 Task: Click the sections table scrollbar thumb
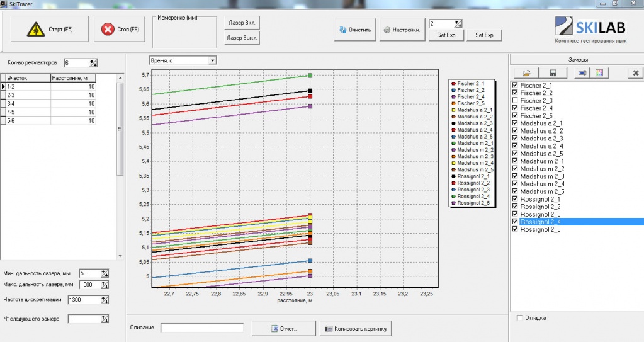click(x=120, y=128)
